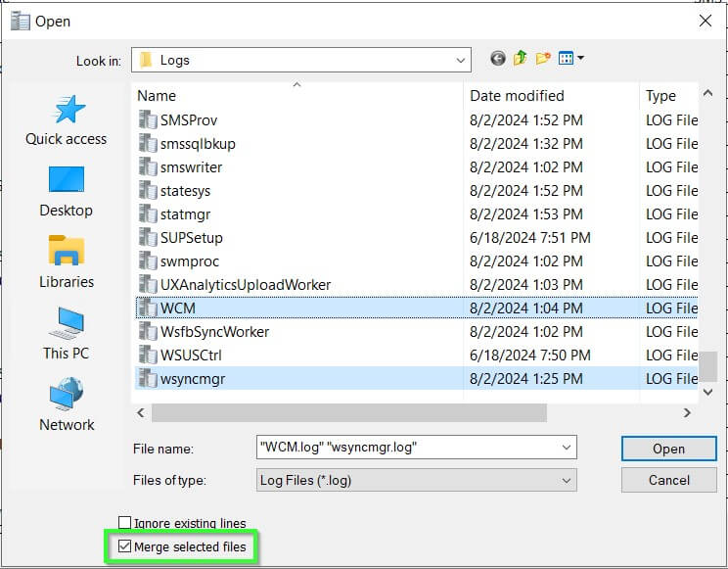
Task: Sort by Name column header
Action: point(297,95)
